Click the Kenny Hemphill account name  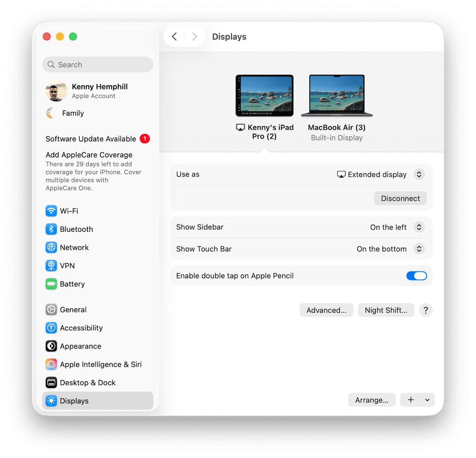[x=100, y=87]
